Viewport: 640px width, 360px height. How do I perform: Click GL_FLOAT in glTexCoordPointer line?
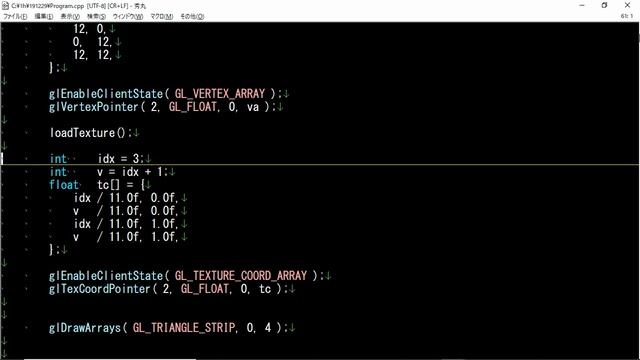click(204, 289)
